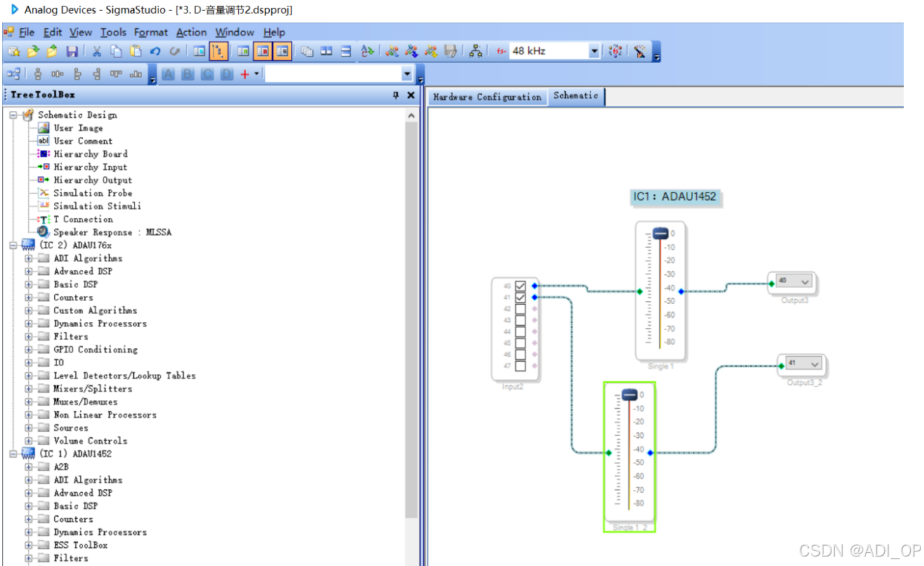924x566 pixels.
Task: Check input channel 46 checkbox
Action: [x=520, y=355]
